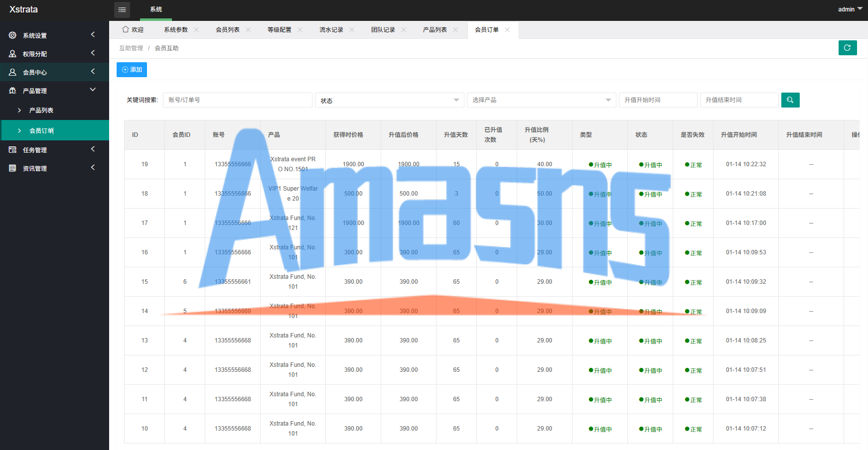This screenshot has height=450, width=868.
Task: Open the 系统 top menu item
Action: [156, 9]
